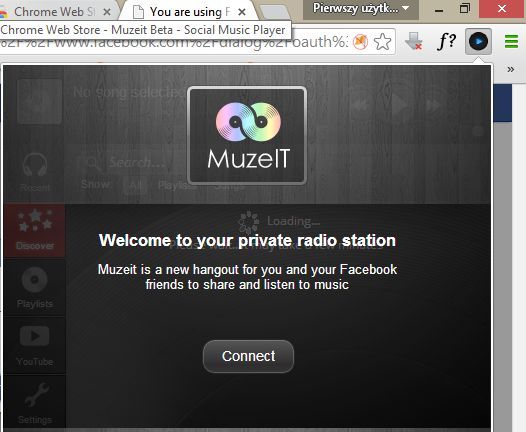Open Chrome's green hamburger menu
The width and height of the screenshot is (526, 432).
(512, 42)
